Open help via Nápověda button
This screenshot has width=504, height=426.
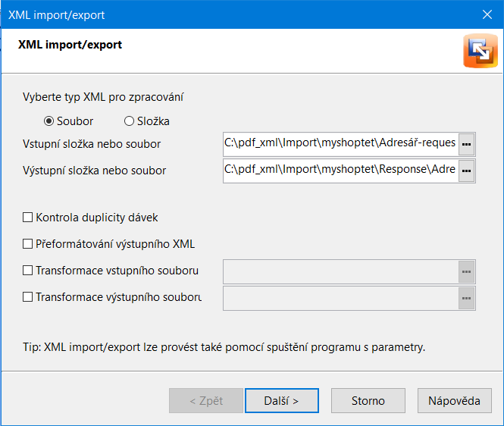[x=455, y=400]
